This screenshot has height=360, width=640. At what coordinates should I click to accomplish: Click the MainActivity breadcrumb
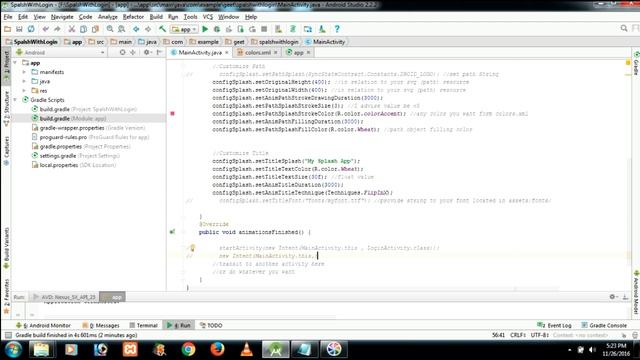tap(325, 42)
